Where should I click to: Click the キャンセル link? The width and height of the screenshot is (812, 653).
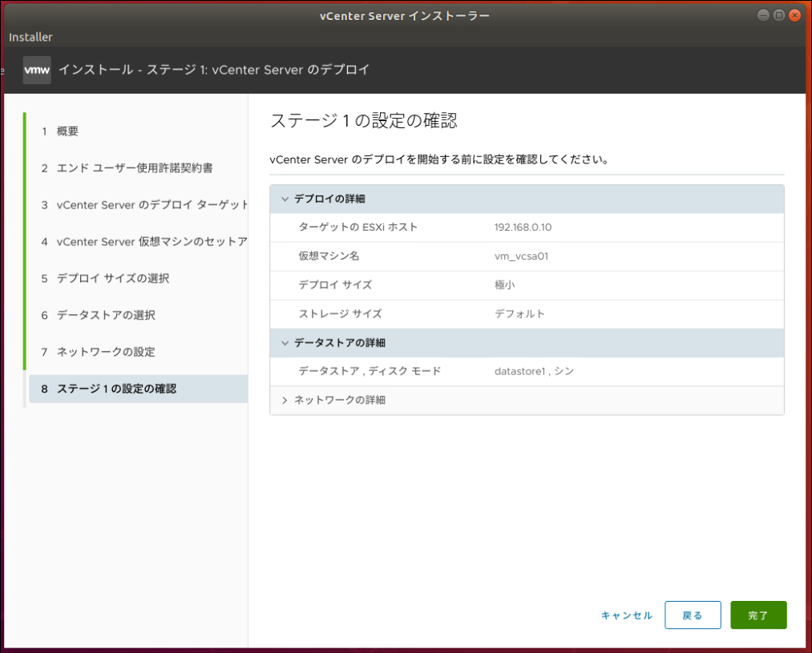tap(627, 615)
